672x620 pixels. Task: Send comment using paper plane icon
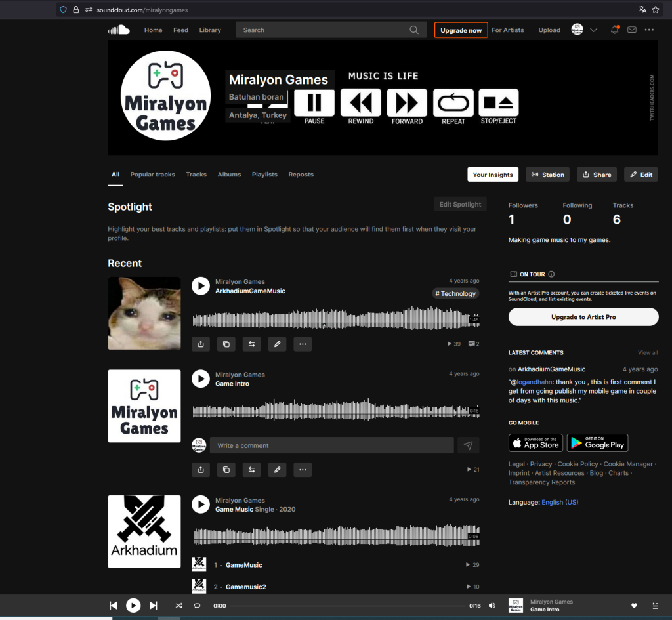point(468,445)
